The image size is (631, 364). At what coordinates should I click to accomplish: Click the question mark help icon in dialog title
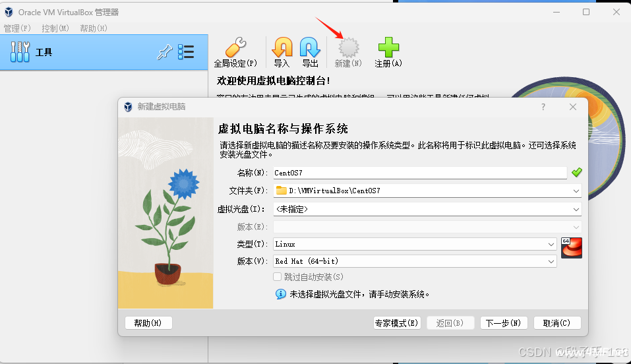click(543, 107)
